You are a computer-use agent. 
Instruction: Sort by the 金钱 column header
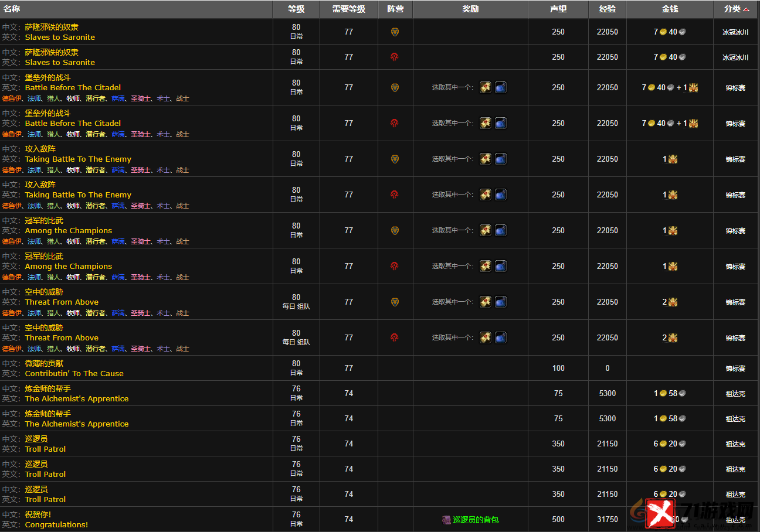(x=670, y=9)
